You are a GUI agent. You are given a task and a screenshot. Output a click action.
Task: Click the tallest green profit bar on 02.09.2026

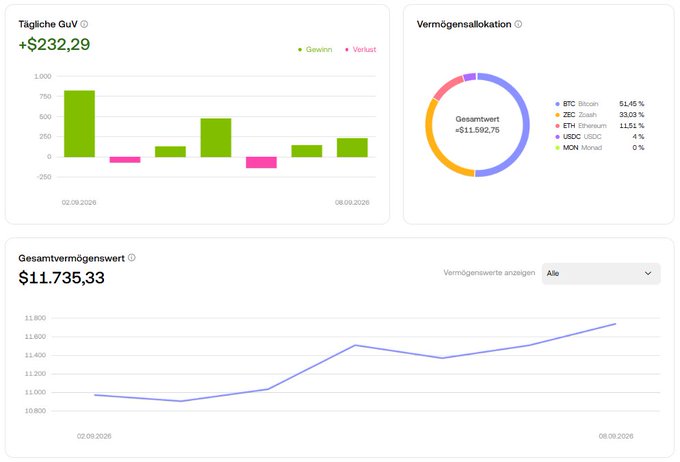(x=79, y=124)
